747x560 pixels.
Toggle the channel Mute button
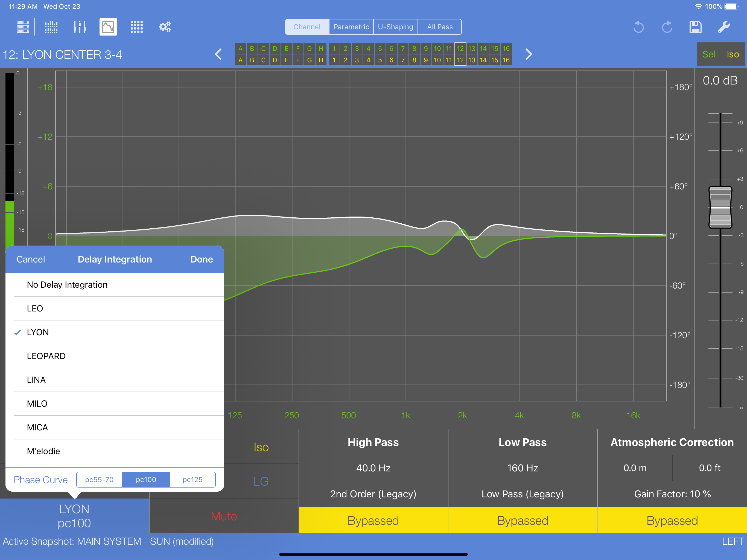(x=224, y=516)
